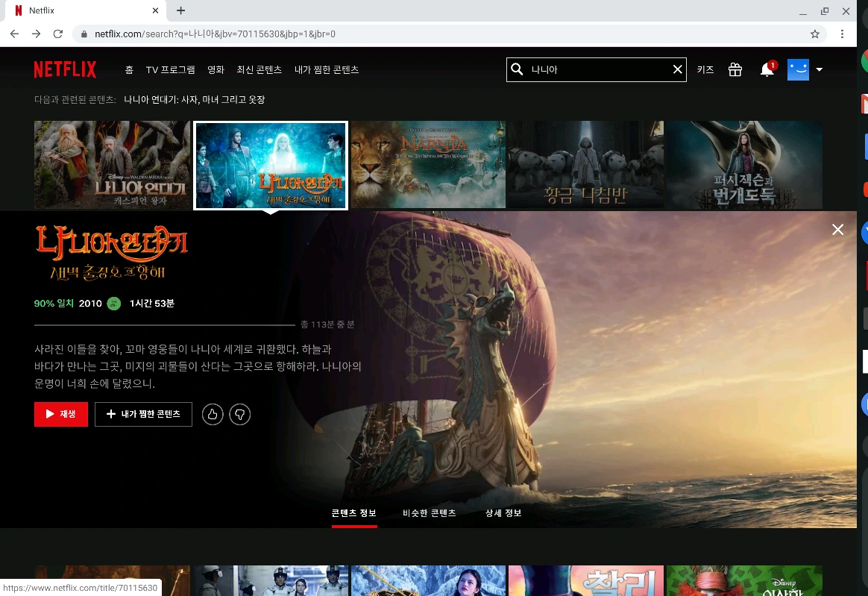View site information lock icon

(x=84, y=34)
